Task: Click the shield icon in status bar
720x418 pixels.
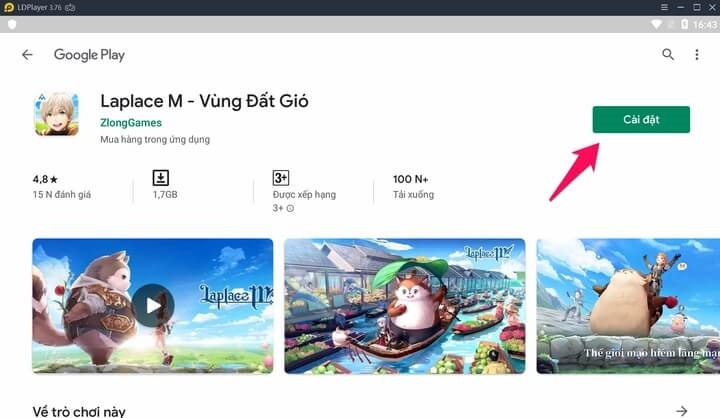Action: coord(12,24)
